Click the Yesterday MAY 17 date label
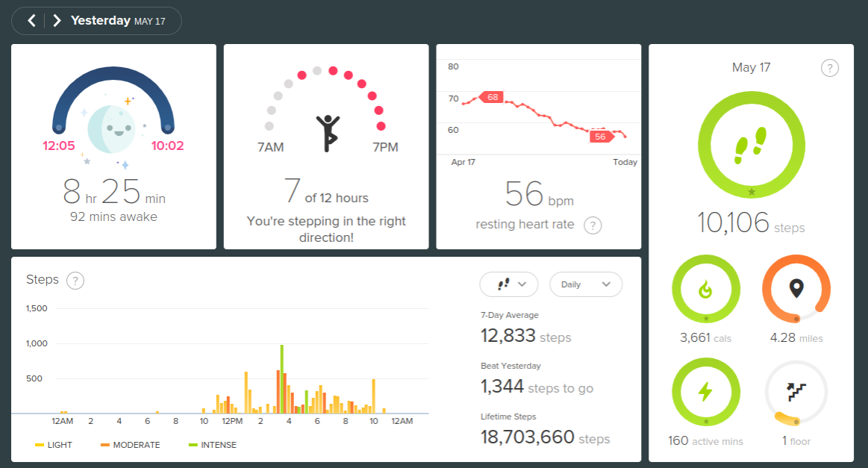Viewport: 868px width, 468px height. (118, 20)
